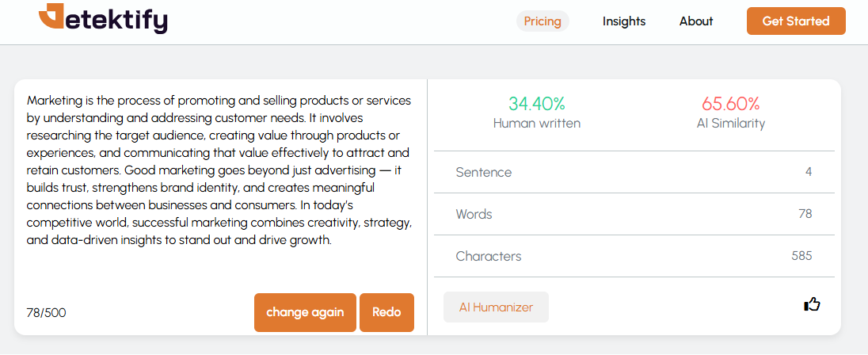
Task: Click the Detektify orange logo icon
Action: (51, 16)
